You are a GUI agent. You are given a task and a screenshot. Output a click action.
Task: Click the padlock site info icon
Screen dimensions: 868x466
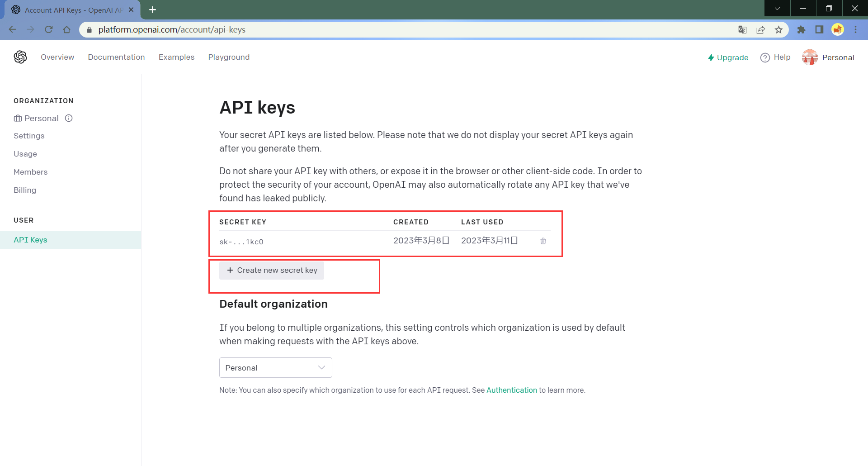coord(89,30)
